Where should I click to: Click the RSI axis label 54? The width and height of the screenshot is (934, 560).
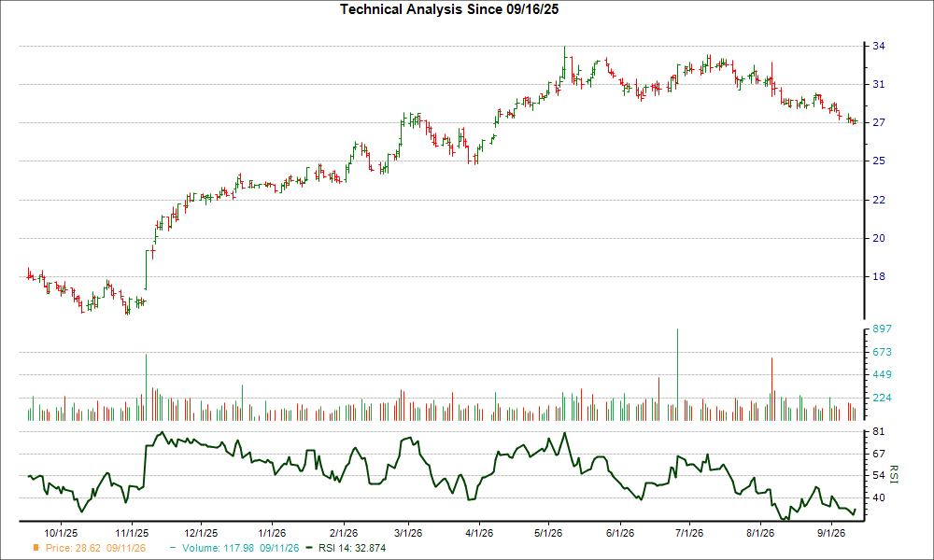(879, 476)
